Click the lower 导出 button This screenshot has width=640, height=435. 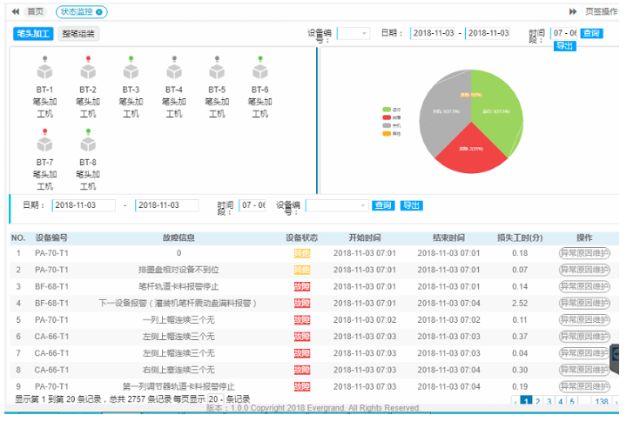click(410, 205)
